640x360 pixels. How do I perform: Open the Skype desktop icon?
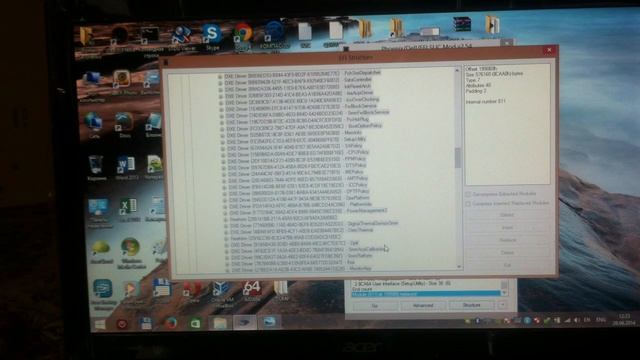[x=212, y=36]
